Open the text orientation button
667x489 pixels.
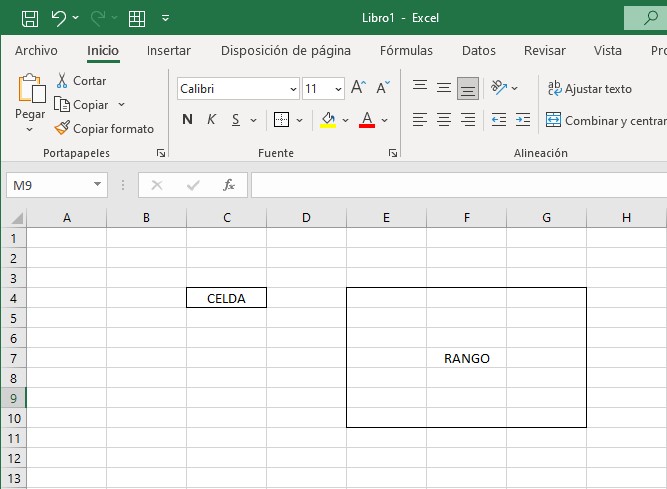pos(499,88)
